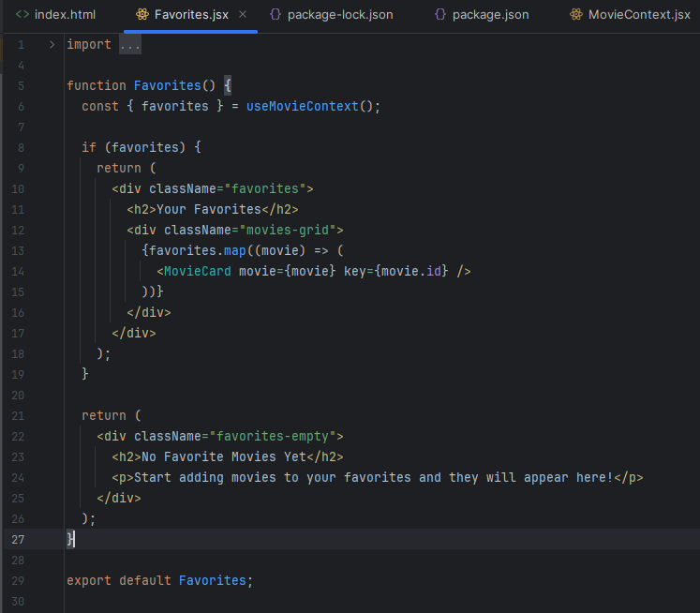Image resolution: width=700 pixels, height=613 pixels.
Task: Open the package-lock.json tab
Action: click(339, 15)
